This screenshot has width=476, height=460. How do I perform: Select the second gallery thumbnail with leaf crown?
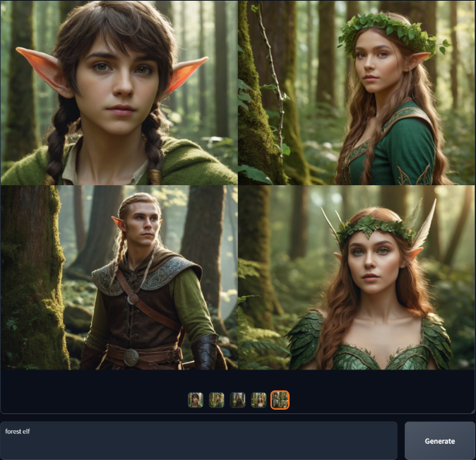tap(217, 400)
